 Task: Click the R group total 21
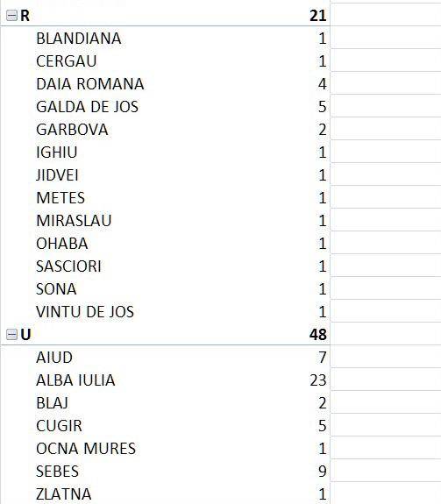click(318, 16)
